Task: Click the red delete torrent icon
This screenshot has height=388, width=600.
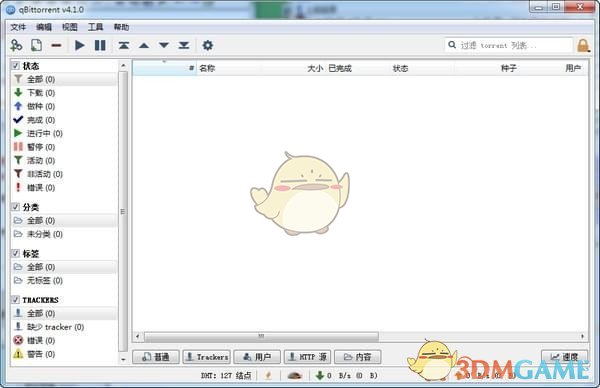Action: [x=56, y=46]
